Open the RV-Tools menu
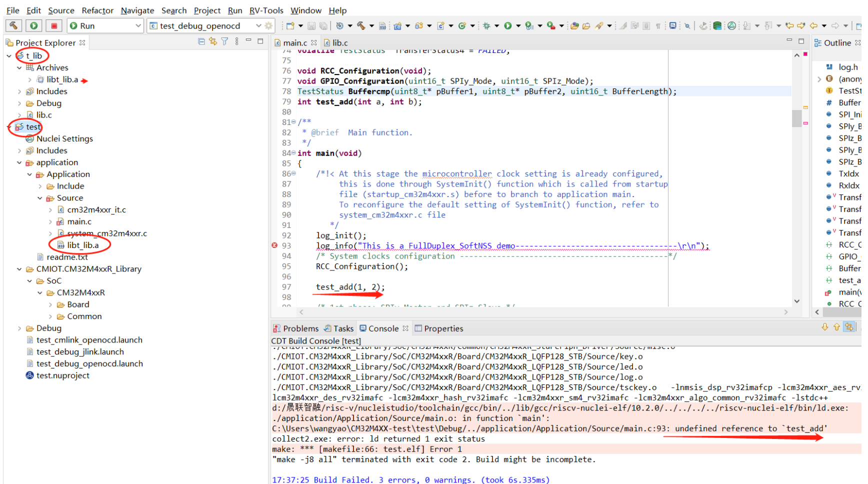 (x=266, y=10)
